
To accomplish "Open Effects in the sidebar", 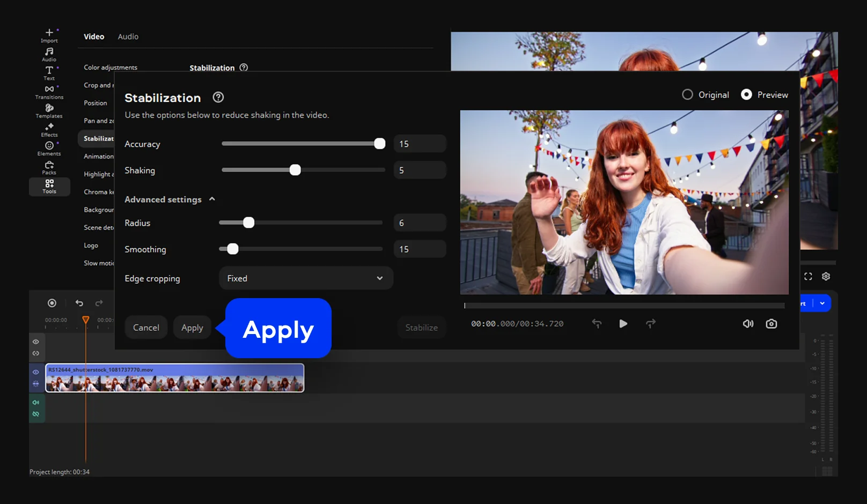I will [49, 130].
